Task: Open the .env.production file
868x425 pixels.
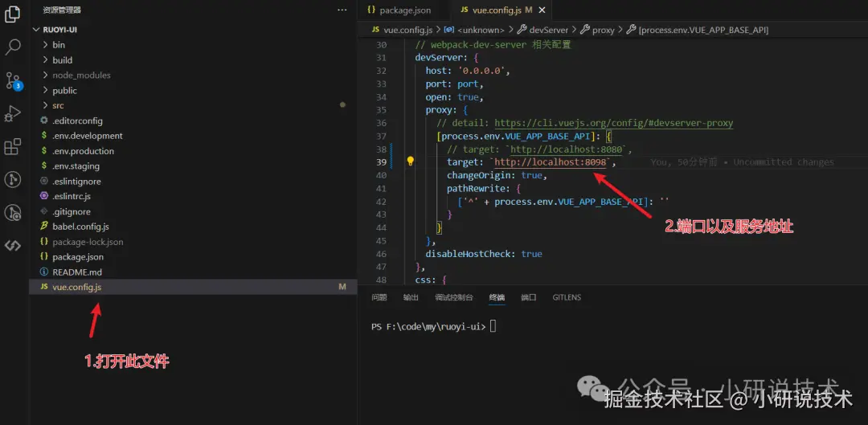Action: 83,151
